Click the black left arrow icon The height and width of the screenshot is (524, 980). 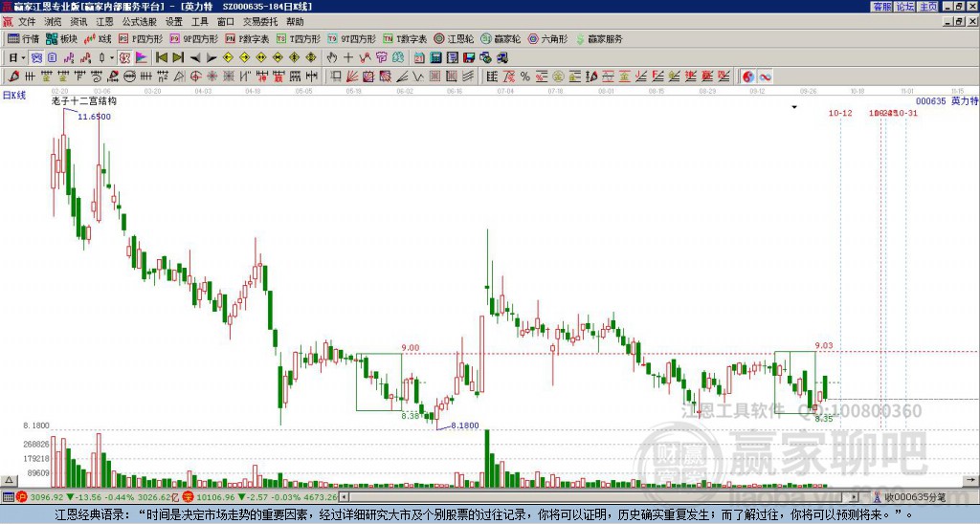pos(195,58)
